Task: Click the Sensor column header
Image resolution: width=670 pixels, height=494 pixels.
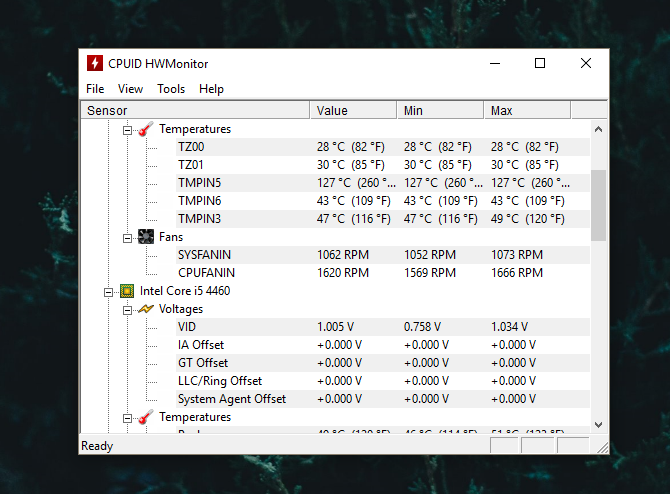Action: point(195,110)
